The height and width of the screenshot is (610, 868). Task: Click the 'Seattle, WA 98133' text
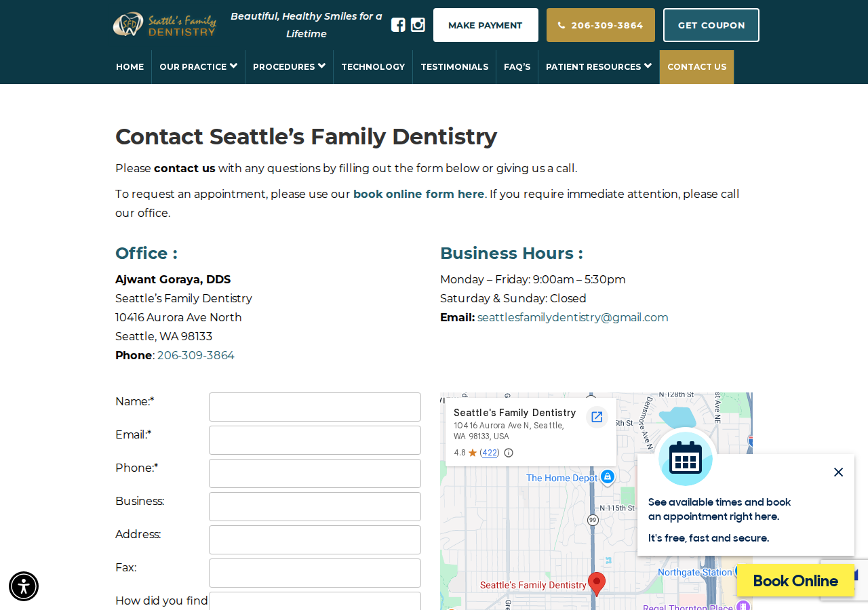(x=163, y=336)
